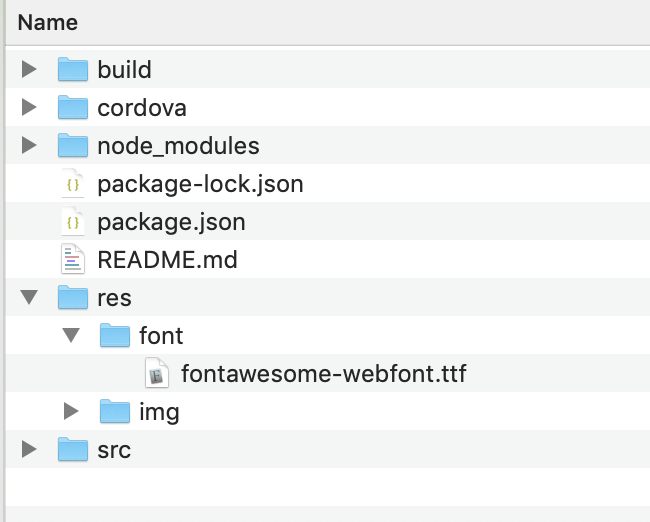Screen dimensions: 650x522
Task: Click the cordova folder icon
Action: tap(73, 107)
